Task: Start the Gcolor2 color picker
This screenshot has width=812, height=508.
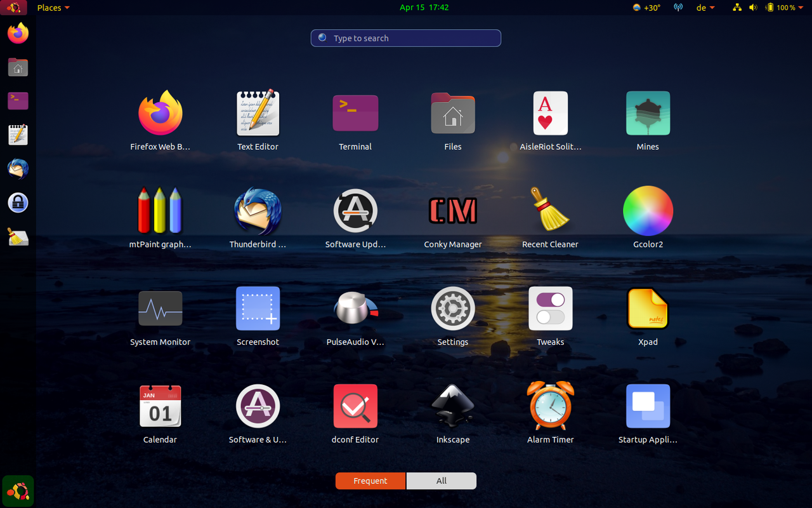Action: [x=648, y=211]
